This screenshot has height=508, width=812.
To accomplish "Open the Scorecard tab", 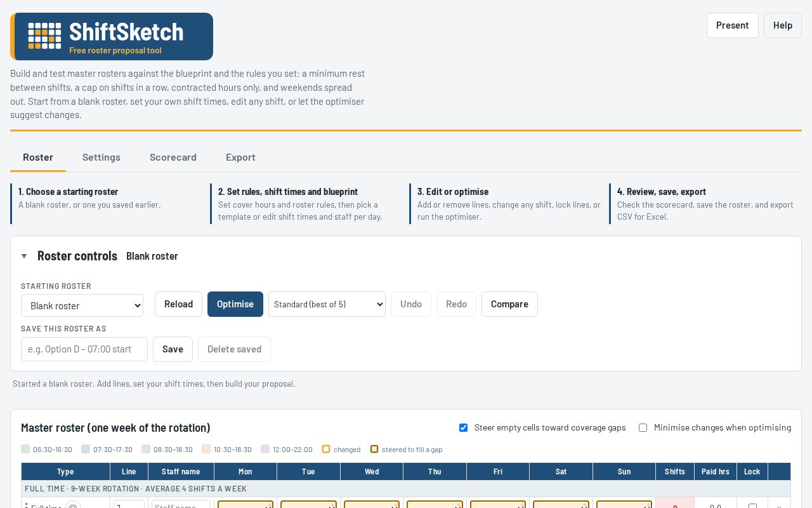I will pyautogui.click(x=173, y=157).
